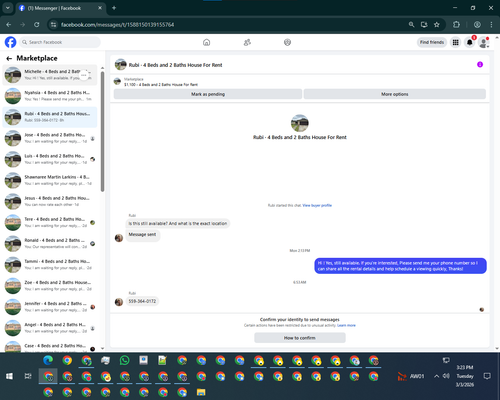Open the Learn more link

(346, 325)
